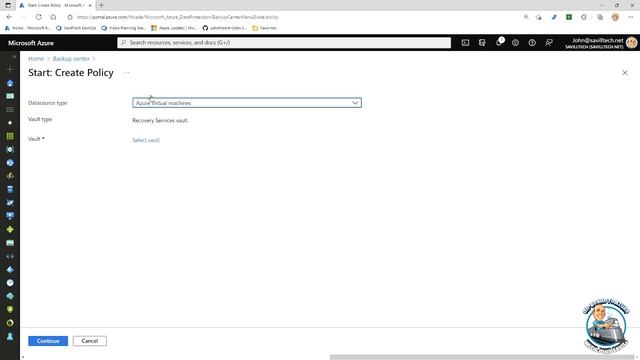This screenshot has width=640, height=360.
Task: Open the Monitor gauge icon in sidebar
Action: pos(10,282)
